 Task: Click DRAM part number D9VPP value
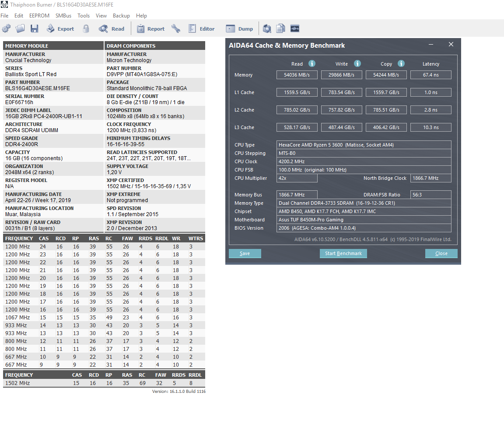tap(142, 74)
